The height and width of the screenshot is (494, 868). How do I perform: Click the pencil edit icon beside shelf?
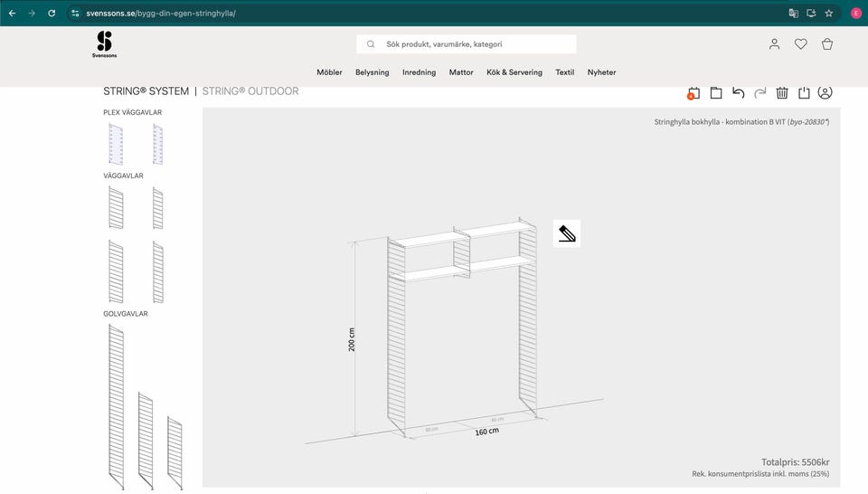click(x=567, y=233)
